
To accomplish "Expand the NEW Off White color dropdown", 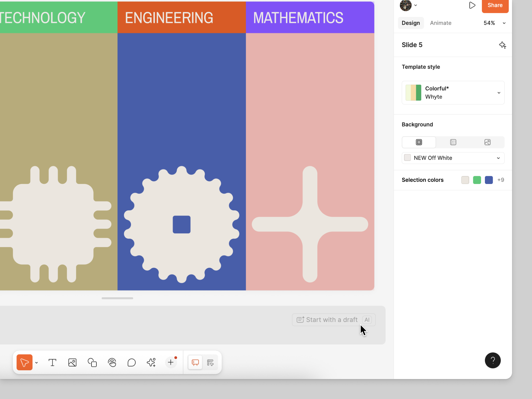I will click(453, 158).
